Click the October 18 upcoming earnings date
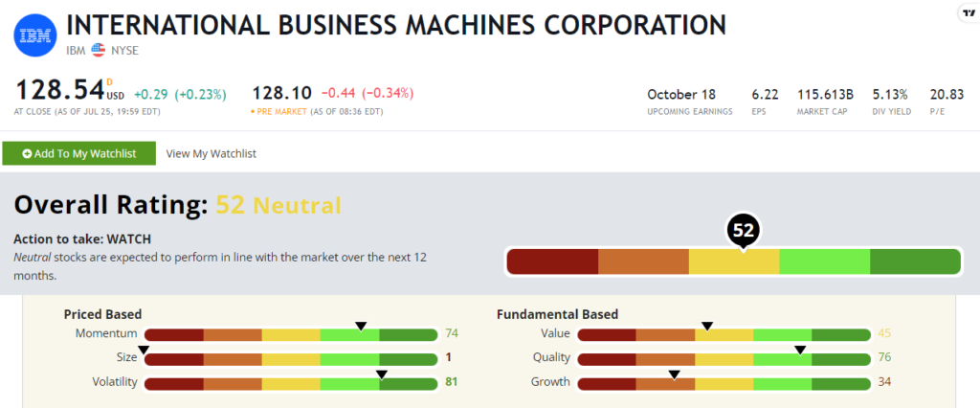The height and width of the screenshot is (408, 980). 681,95
